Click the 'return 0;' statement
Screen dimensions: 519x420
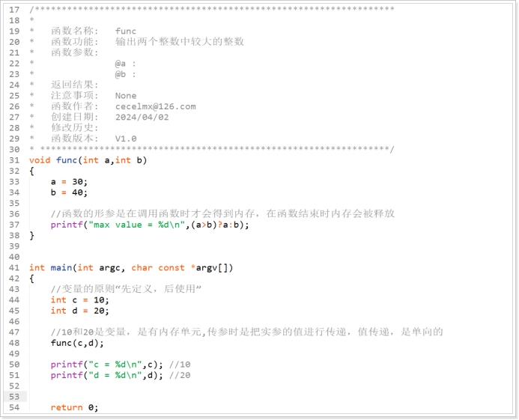pyautogui.click(x=74, y=407)
